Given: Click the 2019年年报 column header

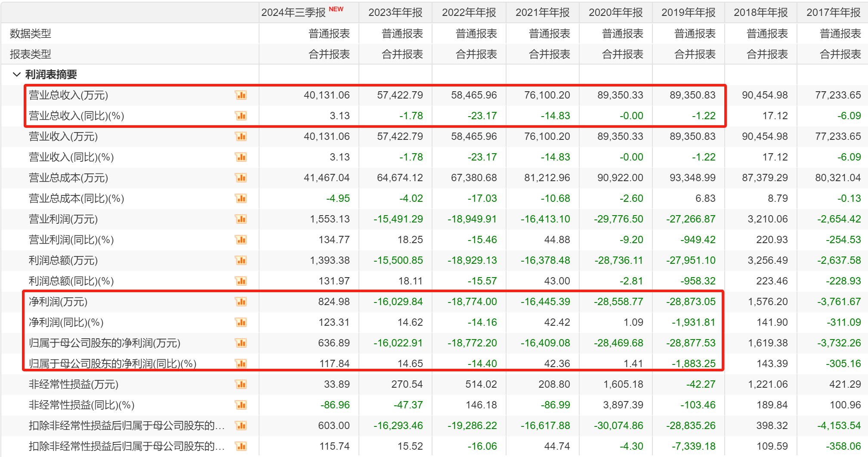Looking at the screenshot, I should pos(688,12).
